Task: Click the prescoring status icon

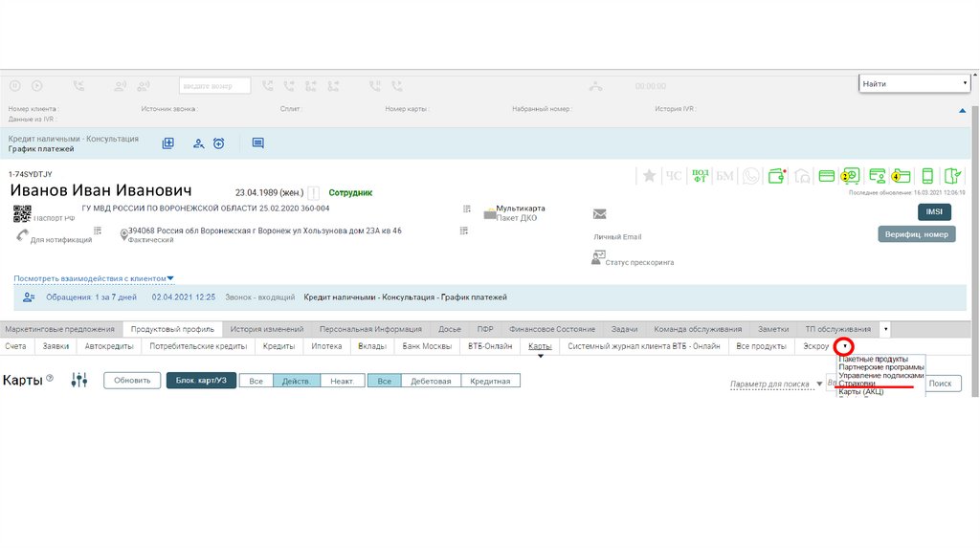Action: coord(598,257)
